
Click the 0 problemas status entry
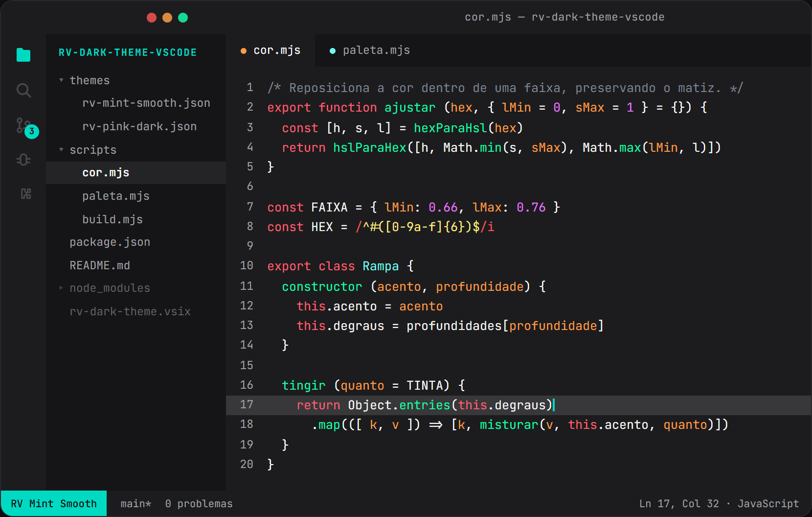[x=199, y=503]
